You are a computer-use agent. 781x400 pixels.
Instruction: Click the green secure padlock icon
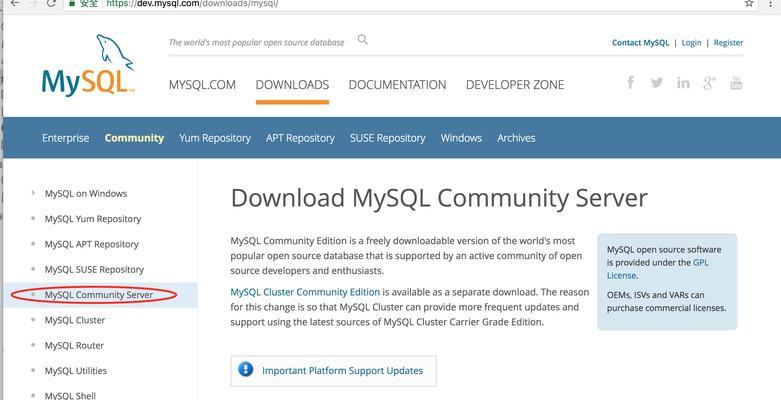(x=72, y=3)
